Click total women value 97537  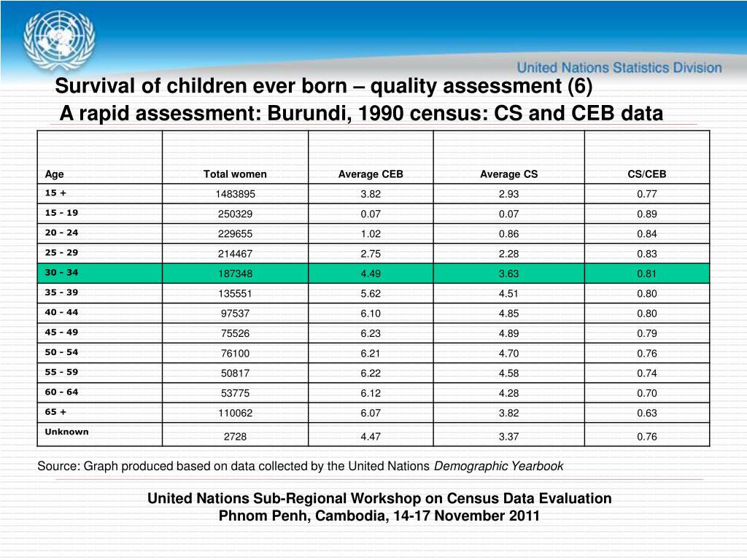pos(236,314)
